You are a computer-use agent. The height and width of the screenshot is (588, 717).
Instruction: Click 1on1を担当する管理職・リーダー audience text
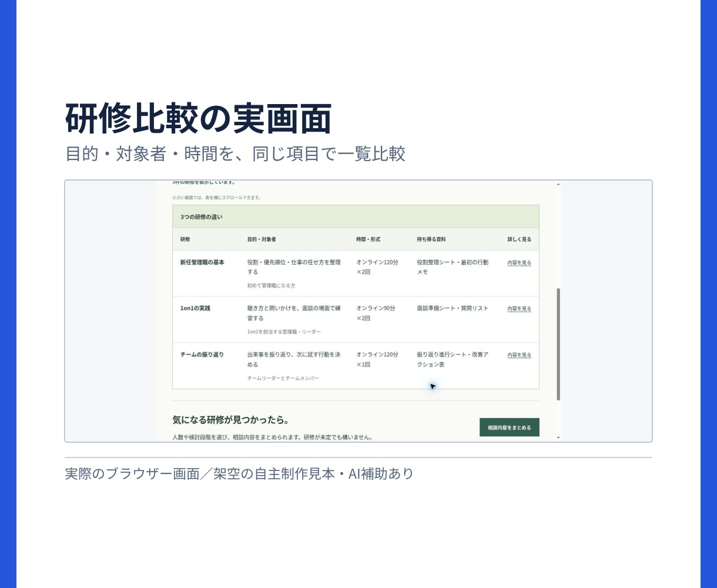pos(284,332)
